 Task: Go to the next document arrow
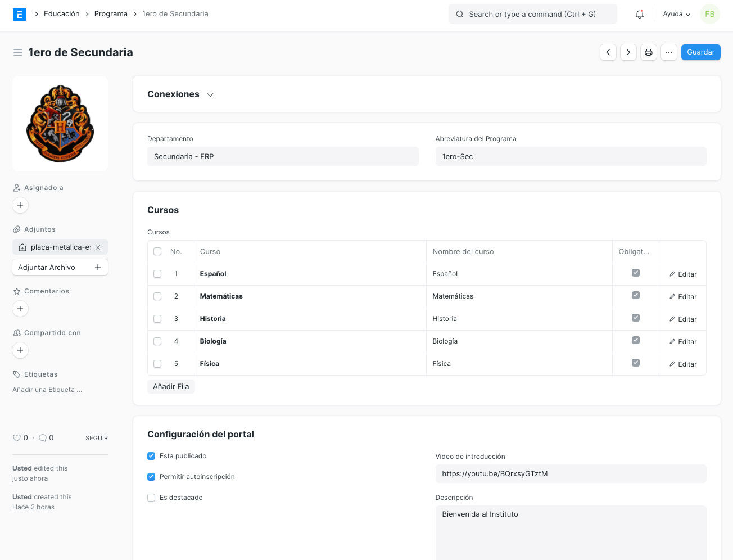pos(628,52)
